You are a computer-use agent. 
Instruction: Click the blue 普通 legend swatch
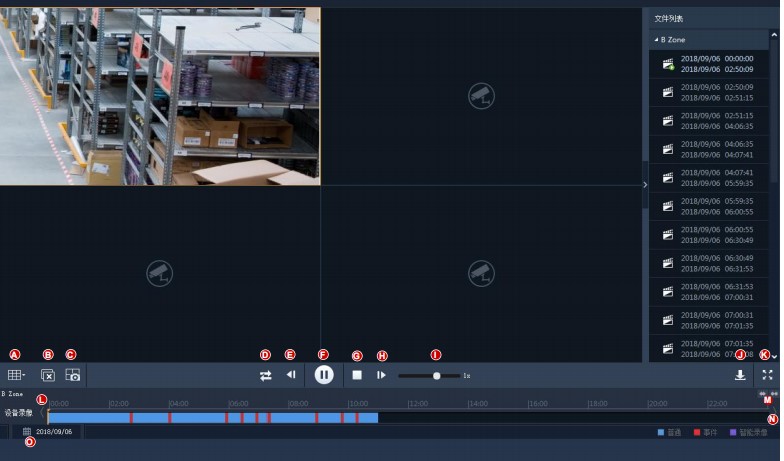[x=660, y=432]
